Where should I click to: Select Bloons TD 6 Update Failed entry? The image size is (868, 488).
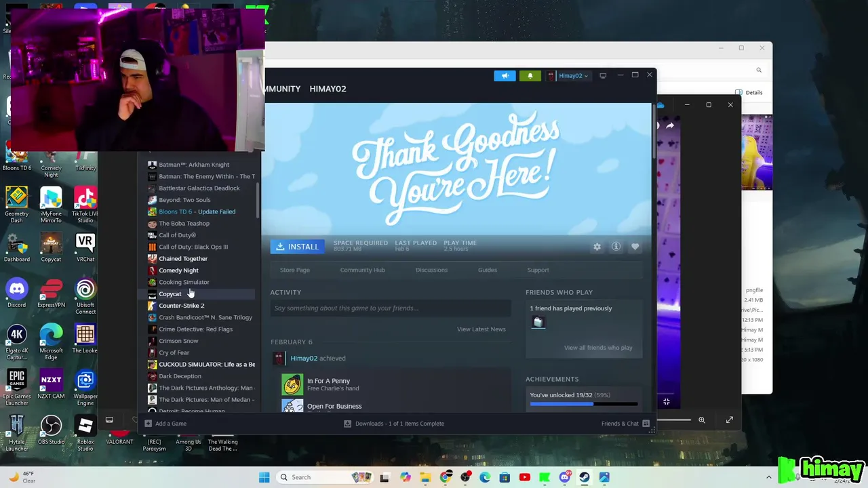[197, 211]
